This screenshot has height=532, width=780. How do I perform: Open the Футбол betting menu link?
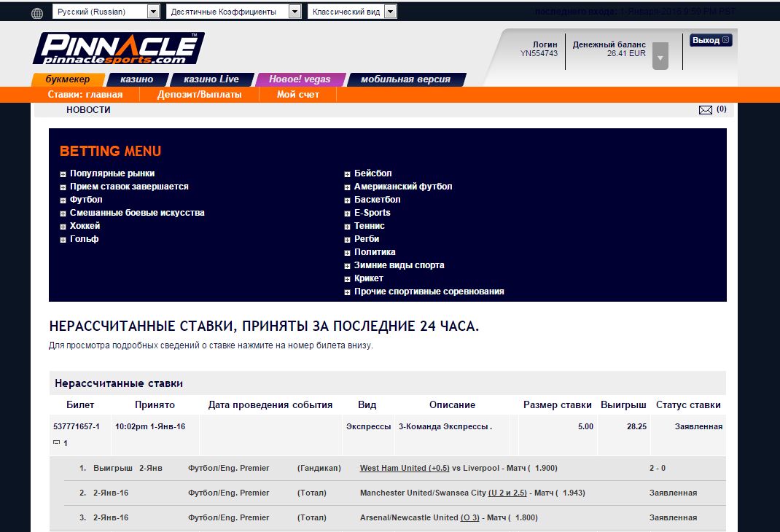pos(86,200)
